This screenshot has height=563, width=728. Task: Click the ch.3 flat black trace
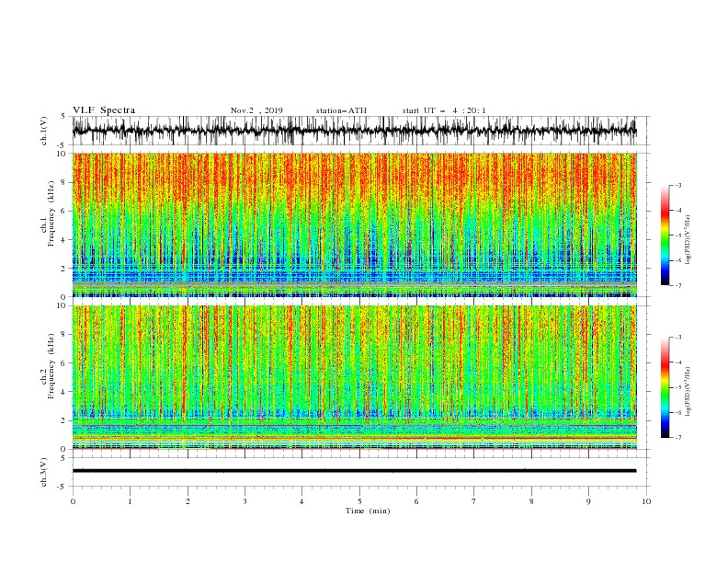[355, 471]
